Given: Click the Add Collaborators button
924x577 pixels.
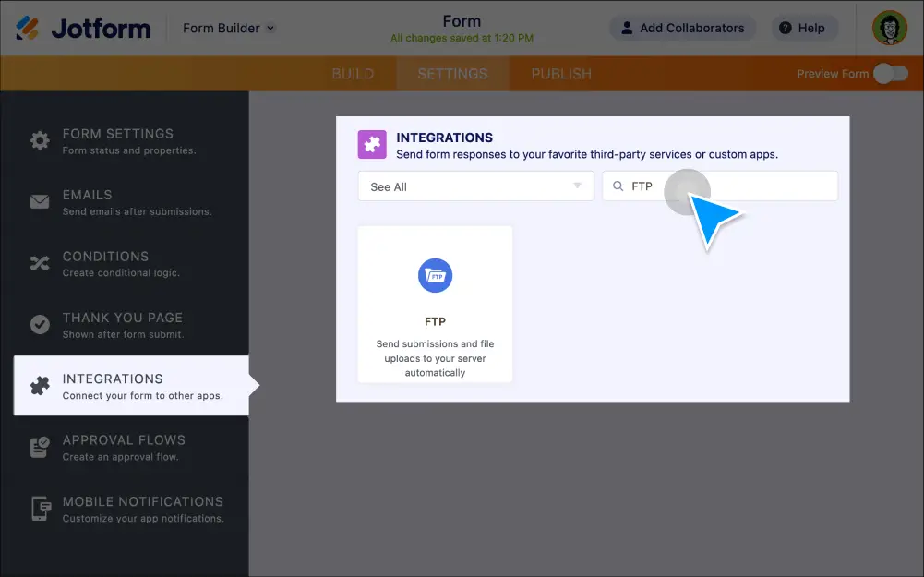Looking at the screenshot, I should pyautogui.click(x=682, y=28).
